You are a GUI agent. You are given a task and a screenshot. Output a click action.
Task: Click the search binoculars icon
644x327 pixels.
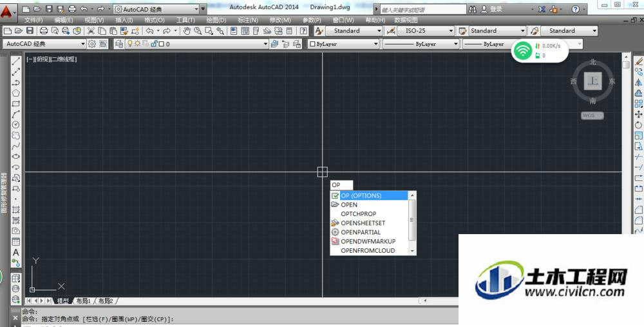472,9
